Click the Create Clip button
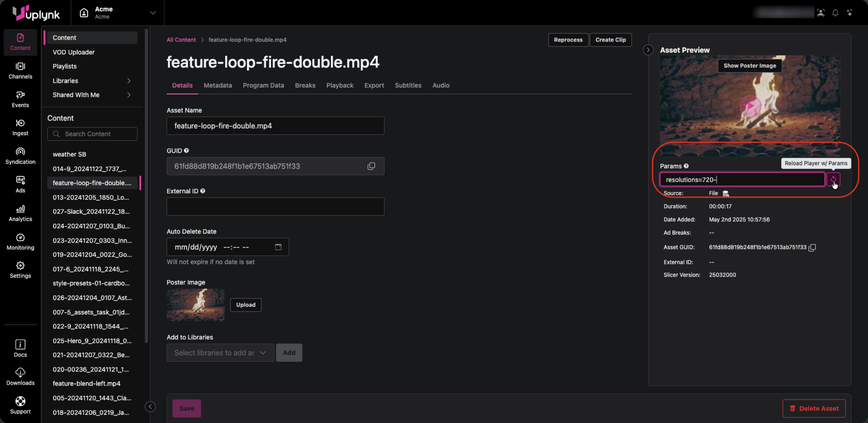Viewport: 868px width, 423px height. coord(610,40)
